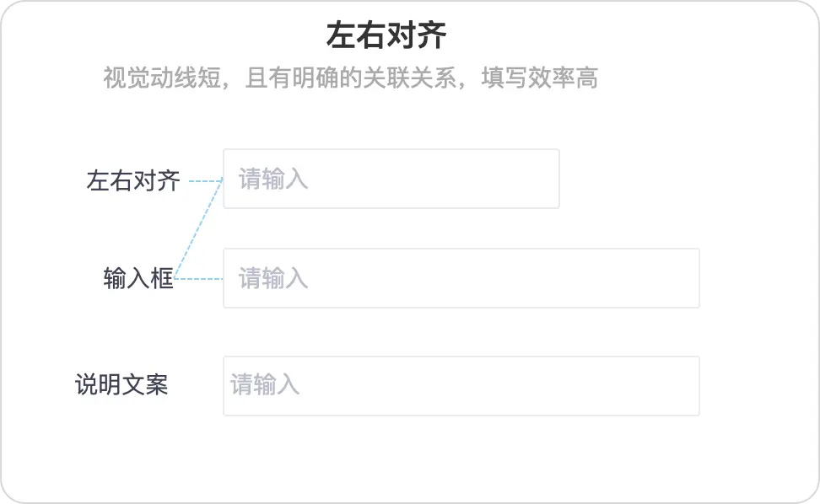This screenshot has width=820, height=504.
Task: Click the 且有明确的关联关系 phrase in subtitle
Action: pyautogui.click(x=351, y=78)
